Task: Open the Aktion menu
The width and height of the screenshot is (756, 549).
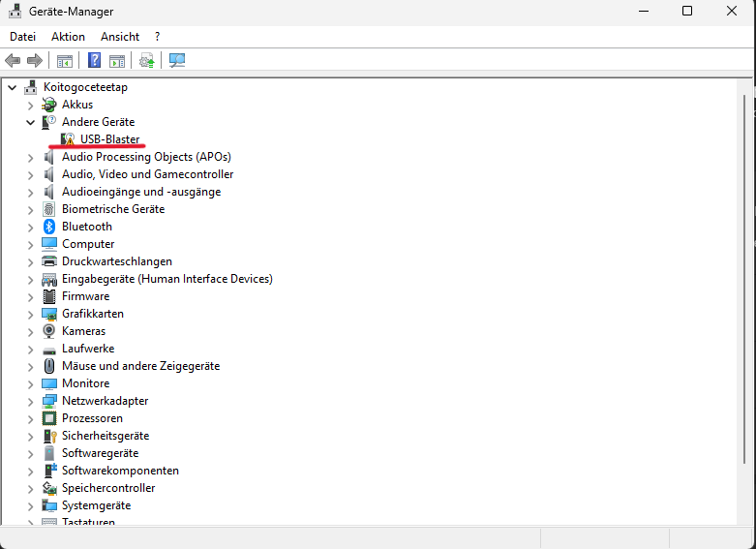Action: click(x=68, y=37)
